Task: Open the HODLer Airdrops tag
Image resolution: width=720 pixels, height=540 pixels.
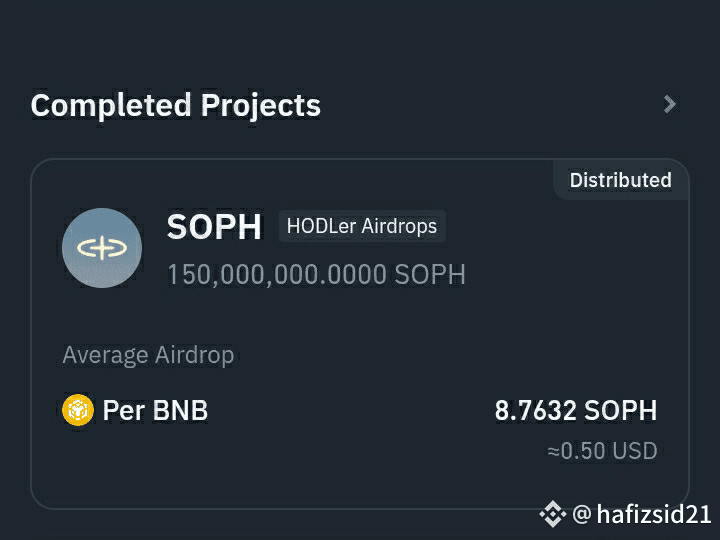Action: click(362, 226)
